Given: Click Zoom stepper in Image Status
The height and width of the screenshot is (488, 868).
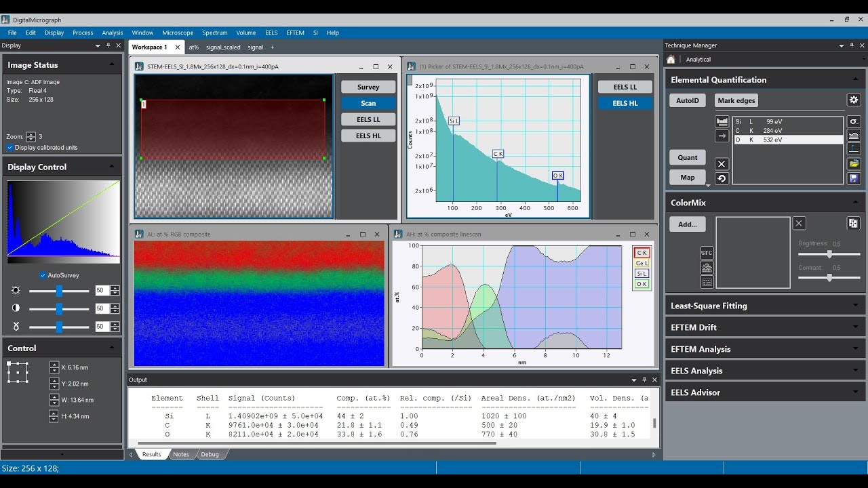Looking at the screenshot, I should coord(31,136).
